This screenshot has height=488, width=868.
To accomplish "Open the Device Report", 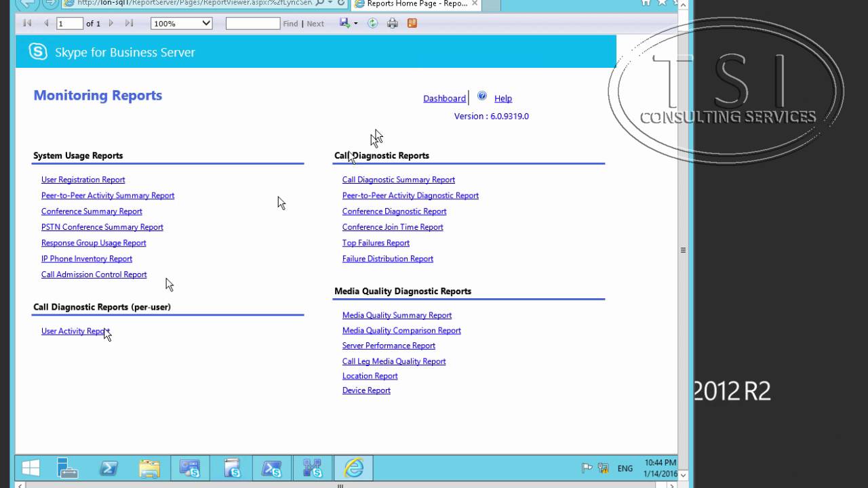I will (x=366, y=390).
